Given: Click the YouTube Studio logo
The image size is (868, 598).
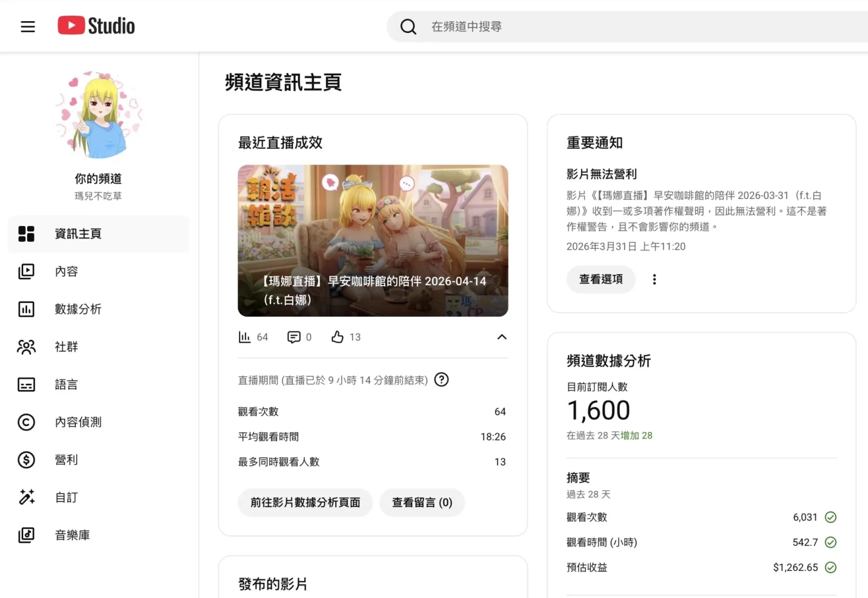Looking at the screenshot, I should pyautogui.click(x=96, y=25).
